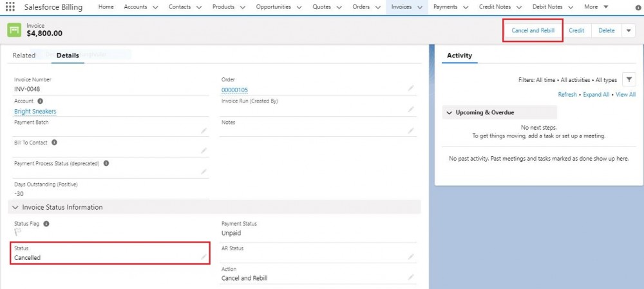Edit the Bill To Contact pencil icon
644x289 pixels.
coord(204,151)
